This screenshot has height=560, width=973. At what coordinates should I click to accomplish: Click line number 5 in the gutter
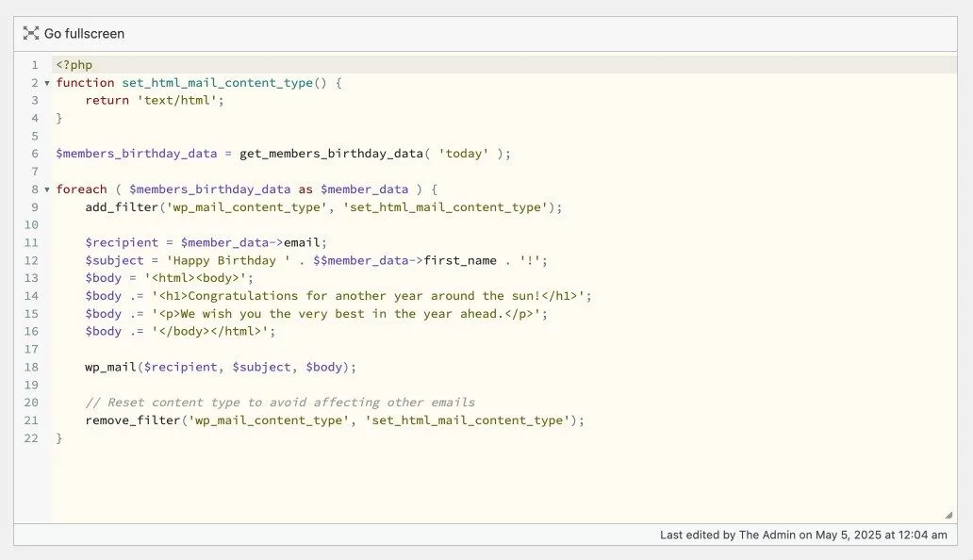pos(35,136)
